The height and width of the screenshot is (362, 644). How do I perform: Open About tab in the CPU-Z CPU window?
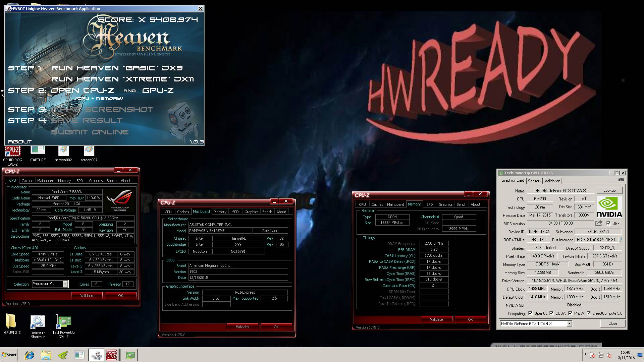click(126, 181)
